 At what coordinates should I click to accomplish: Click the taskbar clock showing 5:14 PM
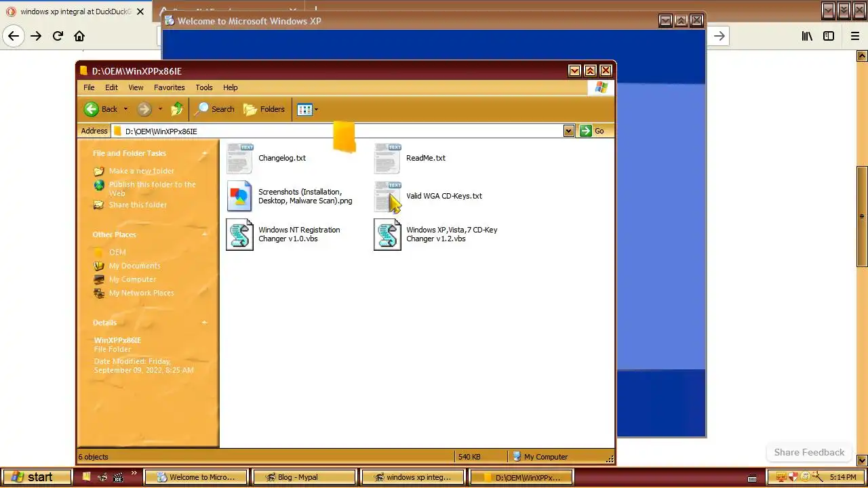pyautogui.click(x=843, y=477)
